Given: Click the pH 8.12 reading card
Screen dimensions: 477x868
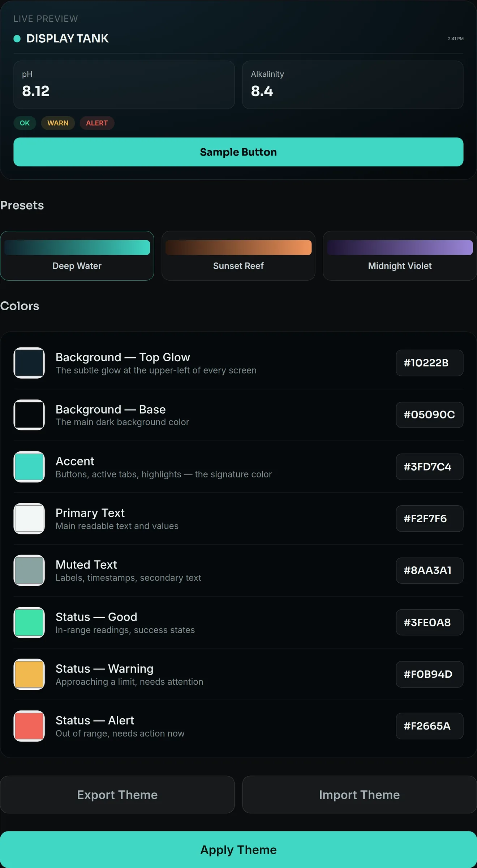Looking at the screenshot, I should point(124,85).
